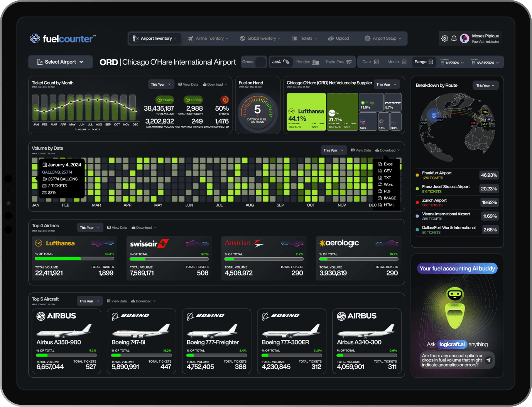The image size is (532, 407).
Task: Open the Select Airport dropdown
Action: [61, 62]
